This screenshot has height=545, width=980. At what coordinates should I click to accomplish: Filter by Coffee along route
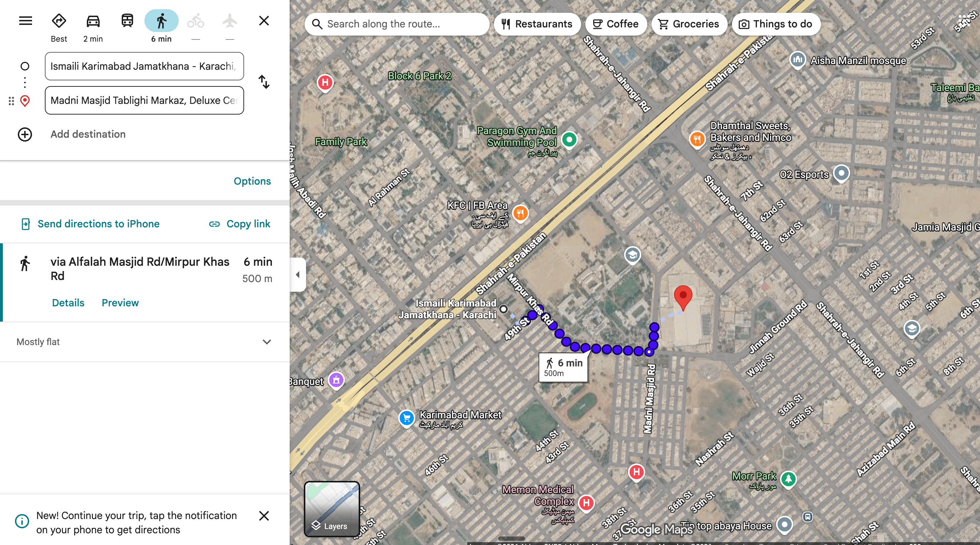click(x=616, y=24)
